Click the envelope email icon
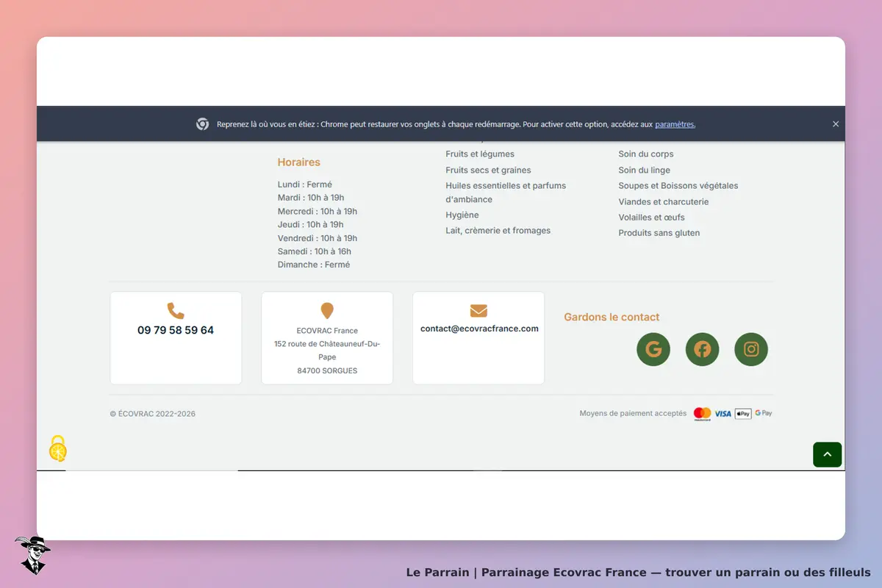 click(478, 311)
